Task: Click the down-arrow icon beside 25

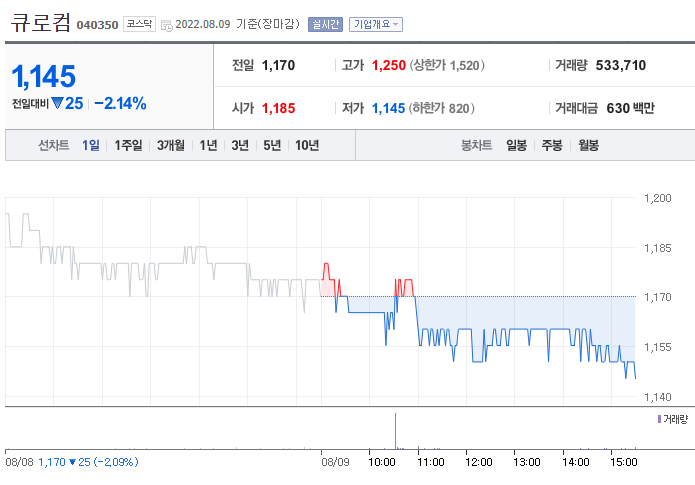Action: click(x=58, y=104)
